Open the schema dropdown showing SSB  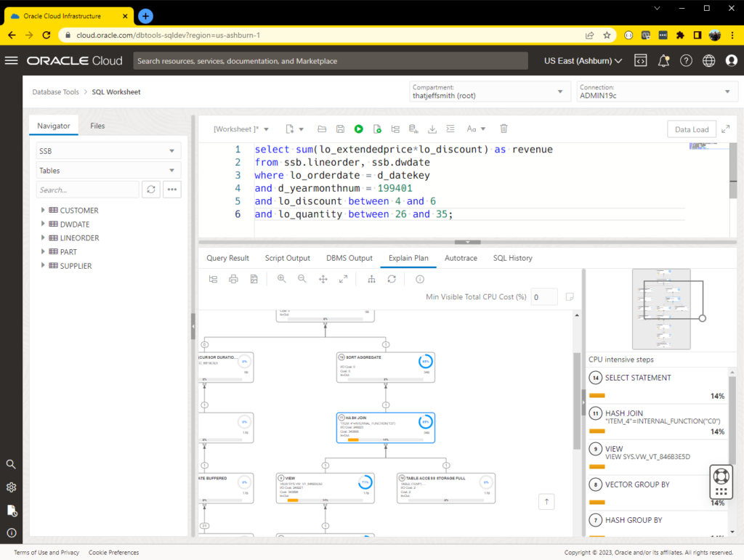[108, 151]
